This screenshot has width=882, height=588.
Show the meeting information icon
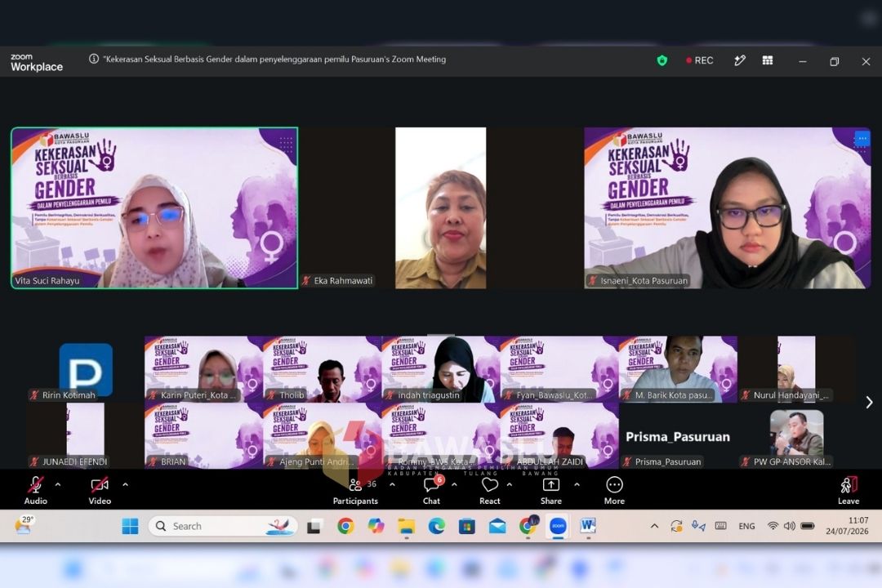coord(94,59)
